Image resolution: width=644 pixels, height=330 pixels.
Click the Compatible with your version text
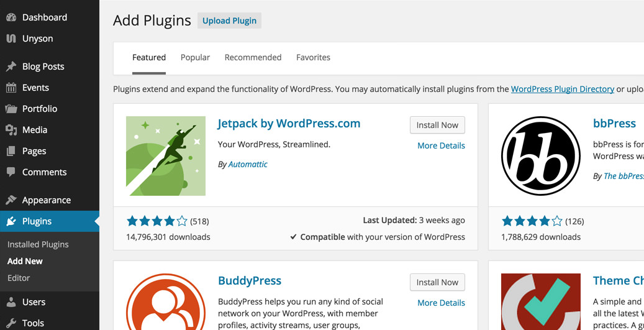(378, 237)
